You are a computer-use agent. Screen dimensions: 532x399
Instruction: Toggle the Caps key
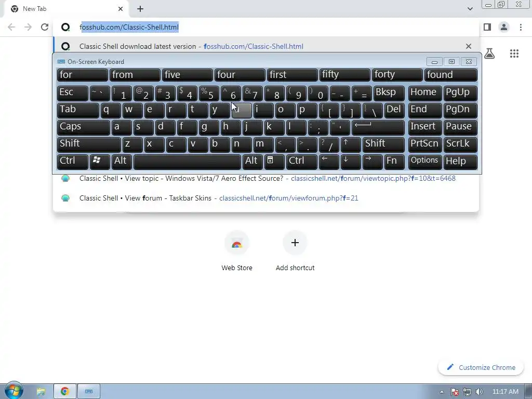(84, 127)
